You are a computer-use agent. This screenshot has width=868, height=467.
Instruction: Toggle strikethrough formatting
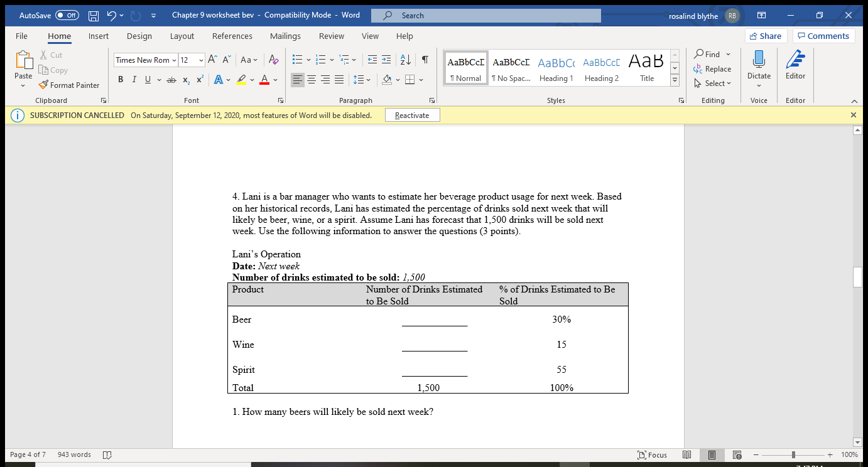click(x=171, y=79)
